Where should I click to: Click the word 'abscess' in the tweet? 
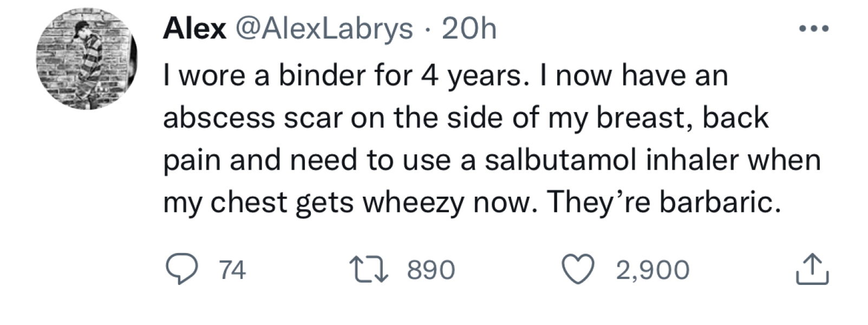[219, 118]
